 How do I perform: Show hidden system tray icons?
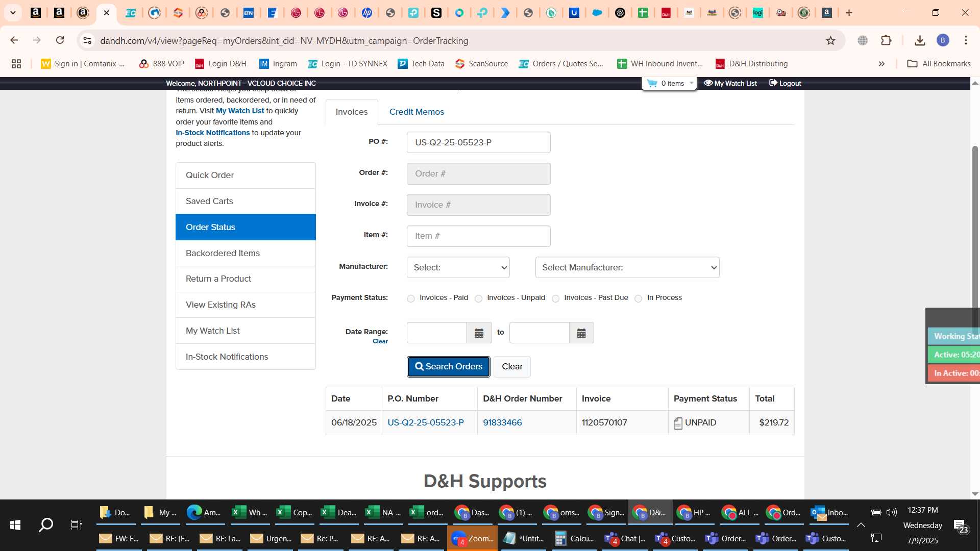coord(861,525)
